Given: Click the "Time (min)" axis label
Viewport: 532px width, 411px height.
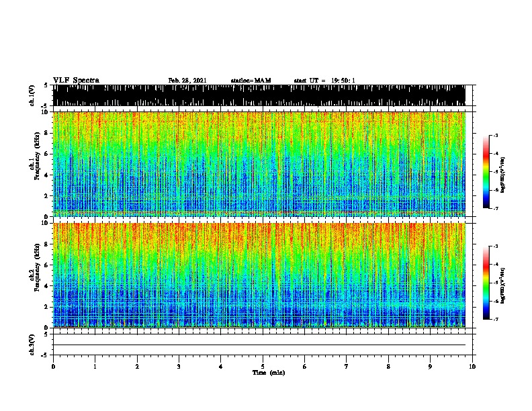Looking at the screenshot, I should [269, 373].
